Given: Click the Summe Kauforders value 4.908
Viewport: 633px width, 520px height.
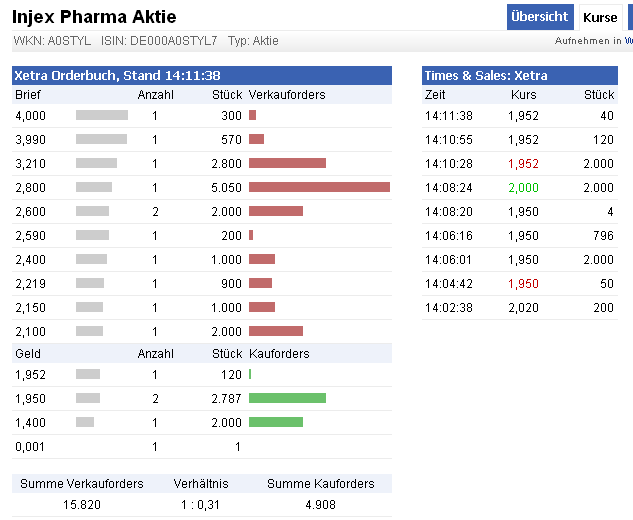Looking at the screenshot, I should 320,505.
